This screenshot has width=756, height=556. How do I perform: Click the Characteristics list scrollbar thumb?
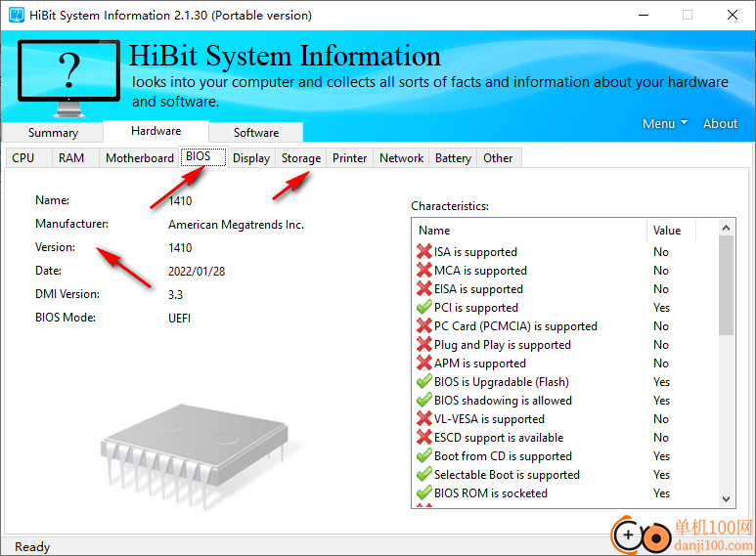coord(726,285)
